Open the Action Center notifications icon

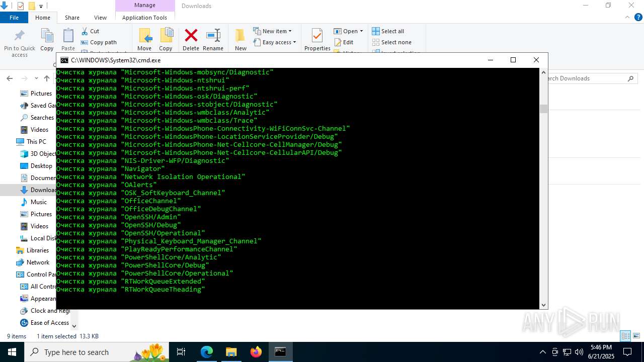coord(627,352)
